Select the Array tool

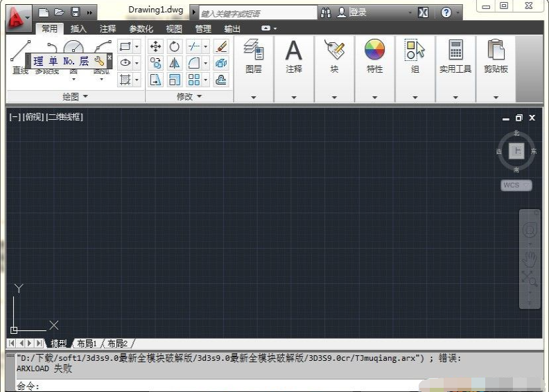click(193, 80)
